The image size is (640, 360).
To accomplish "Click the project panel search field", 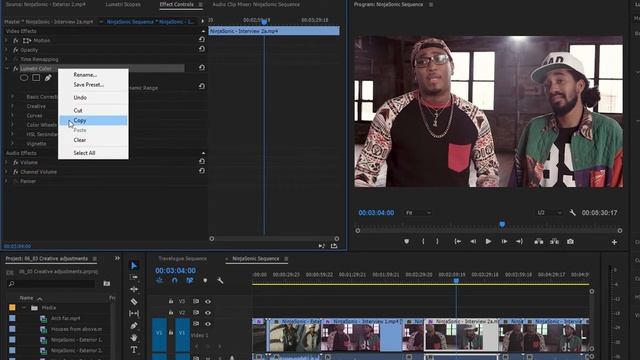I will coord(52,284).
